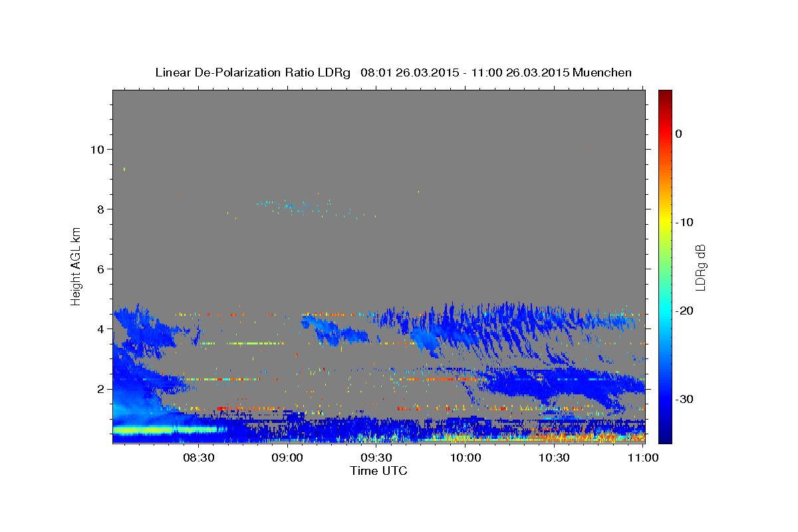Click the colorbar tick label 0
The width and height of the screenshot is (798, 532).
tap(679, 134)
